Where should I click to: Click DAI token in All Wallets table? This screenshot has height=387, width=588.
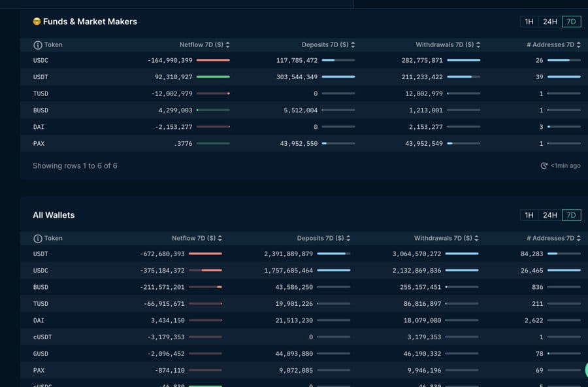pyautogui.click(x=39, y=320)
